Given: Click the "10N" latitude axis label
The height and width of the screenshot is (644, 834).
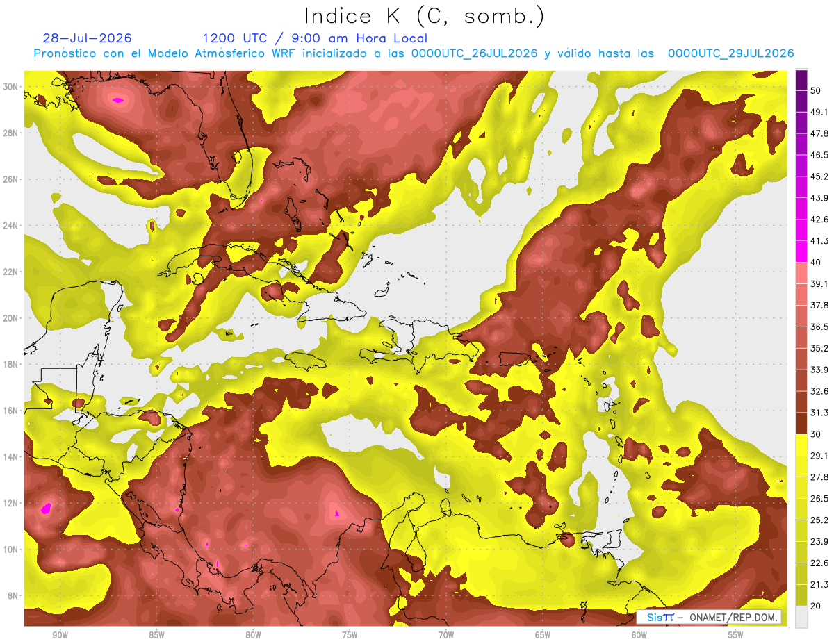Looking at the screenshot, I should 11,550.
